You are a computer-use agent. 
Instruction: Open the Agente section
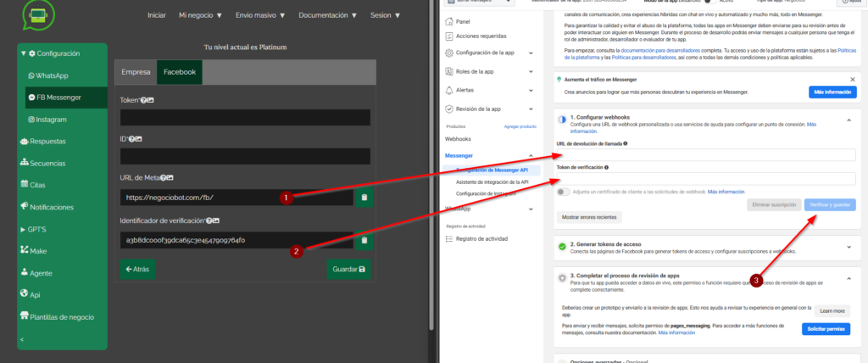tap(36, 272)
